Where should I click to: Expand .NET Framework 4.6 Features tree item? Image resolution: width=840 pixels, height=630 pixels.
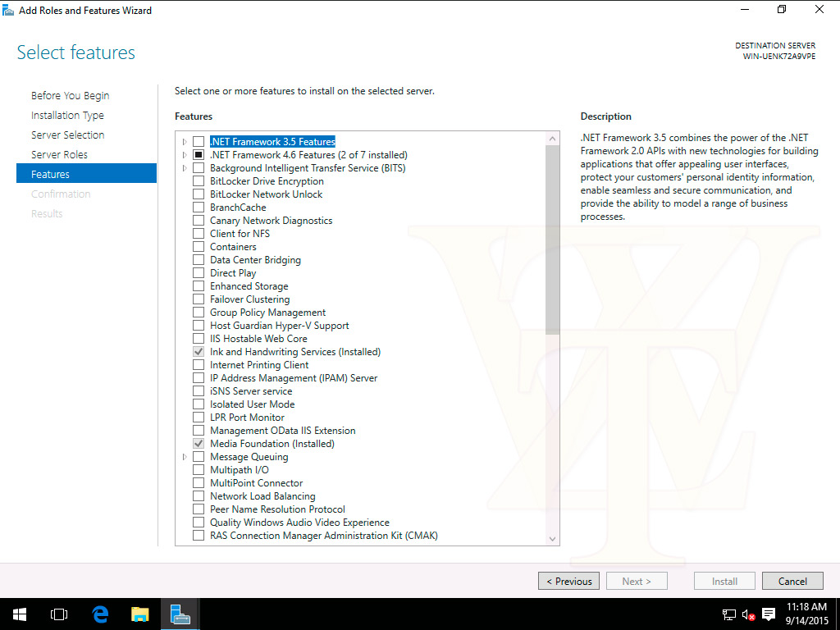click(185, 155)
